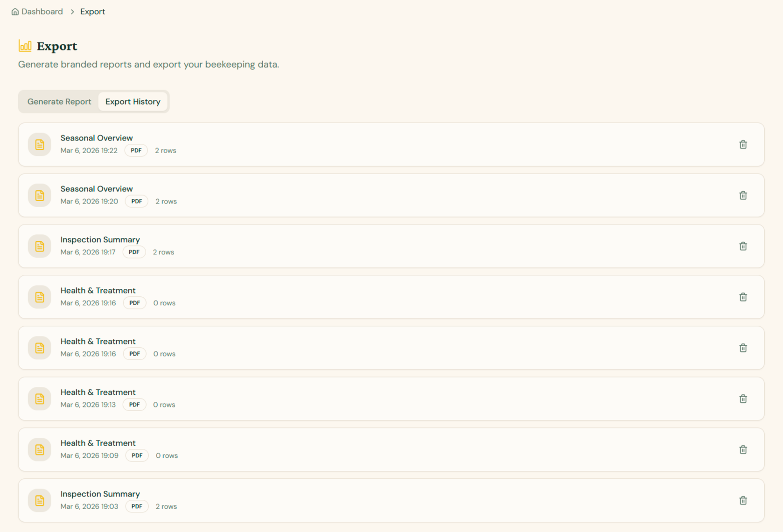Open the Health & Treatment title dated 19:13

[98, 392]
